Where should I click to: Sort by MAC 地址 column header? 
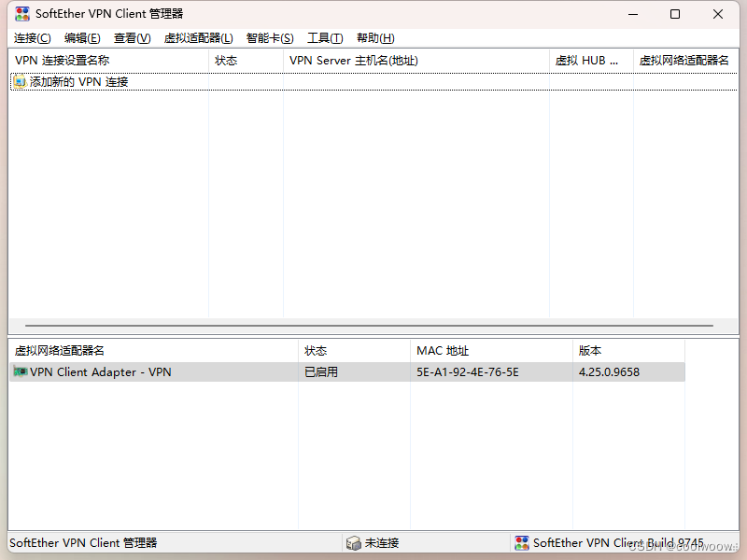pos(491,351)
